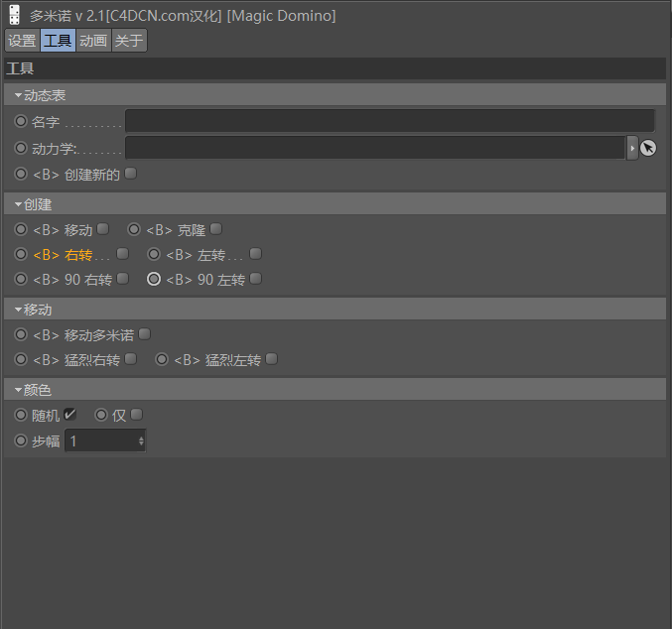Click the <B> 克隆 label
672x629 pixels.
click(176, 230)
